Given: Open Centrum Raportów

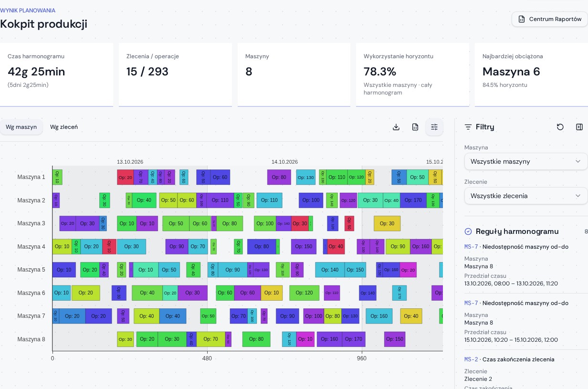Looking at the screenshot, I should (x=550, y=19).
